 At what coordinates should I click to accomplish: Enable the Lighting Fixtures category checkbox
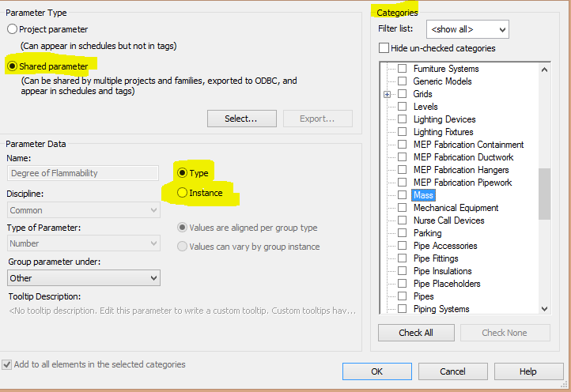pyautogui.click(x=402, y=132)
